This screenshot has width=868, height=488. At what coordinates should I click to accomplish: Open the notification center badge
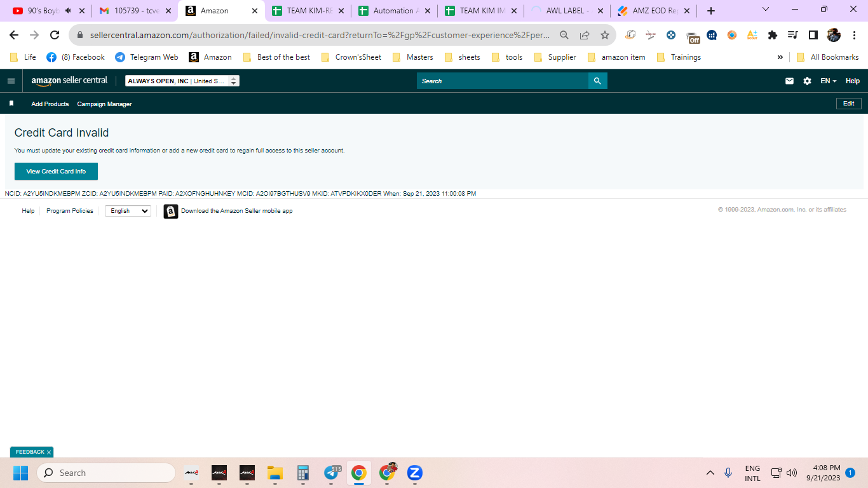point(850,473)
